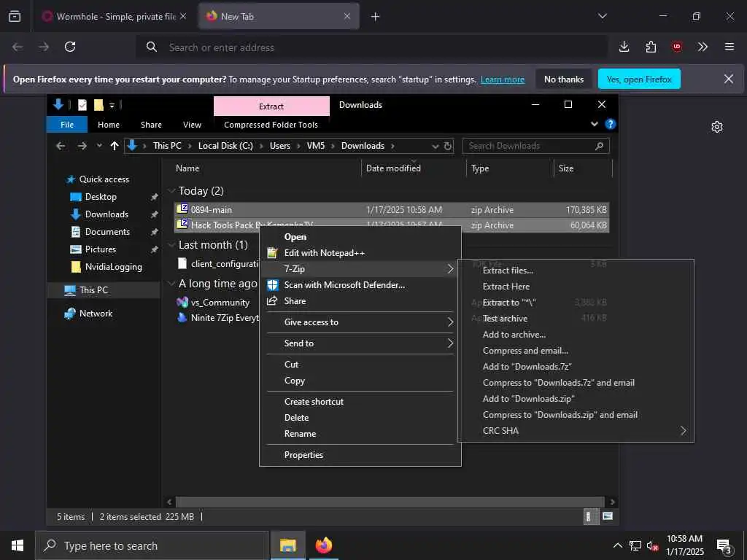Open File Explorer from taskbar
747x560 pixels.
pyautogui.click(x=287, y=545)
